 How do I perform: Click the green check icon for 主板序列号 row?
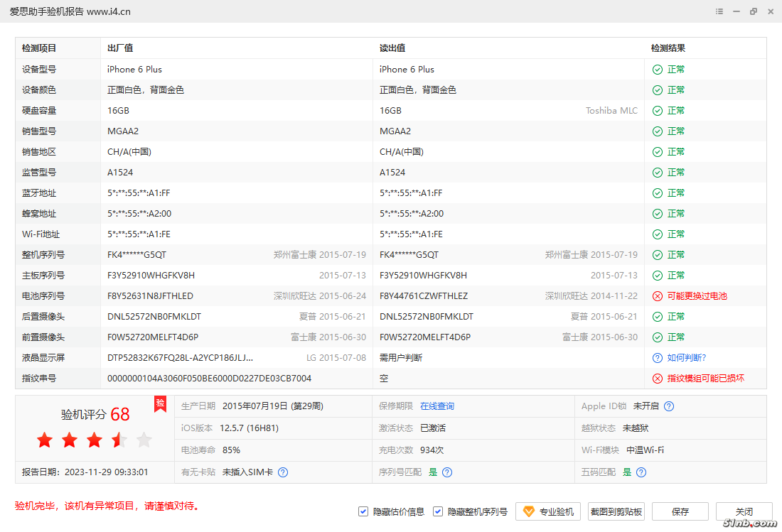click(x=658, y=276)
